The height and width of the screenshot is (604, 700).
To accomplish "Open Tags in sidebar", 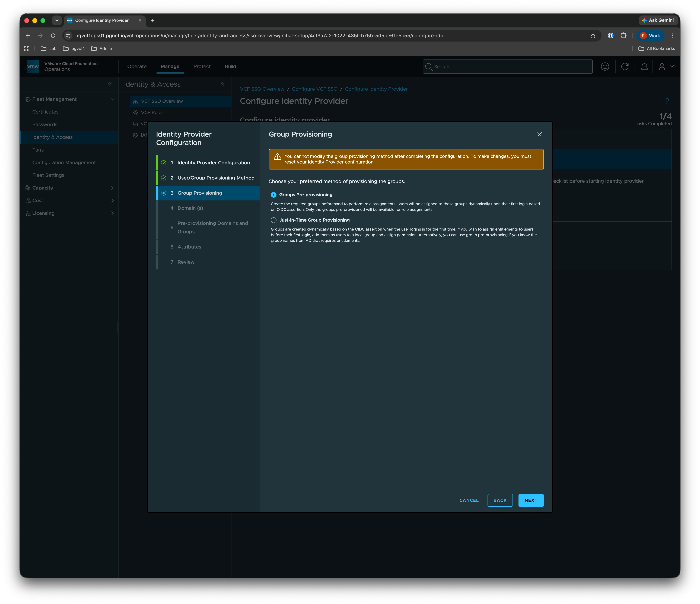I will (38, 150).
